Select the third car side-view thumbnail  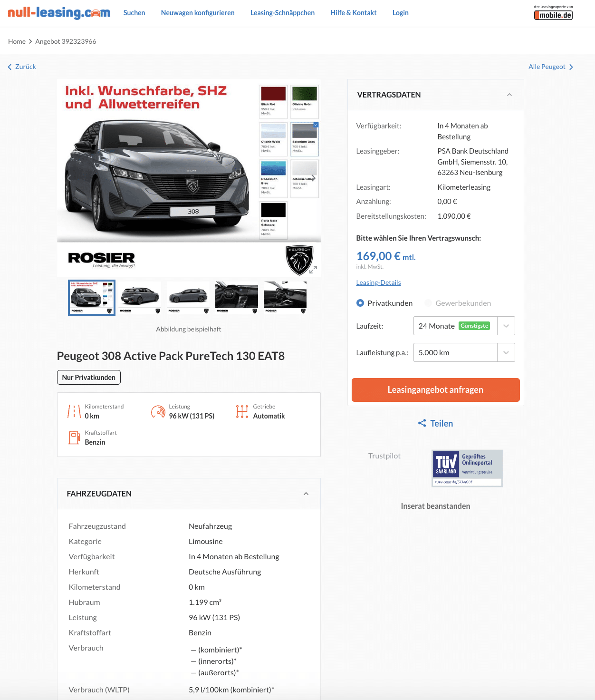[x=188, y=298]
